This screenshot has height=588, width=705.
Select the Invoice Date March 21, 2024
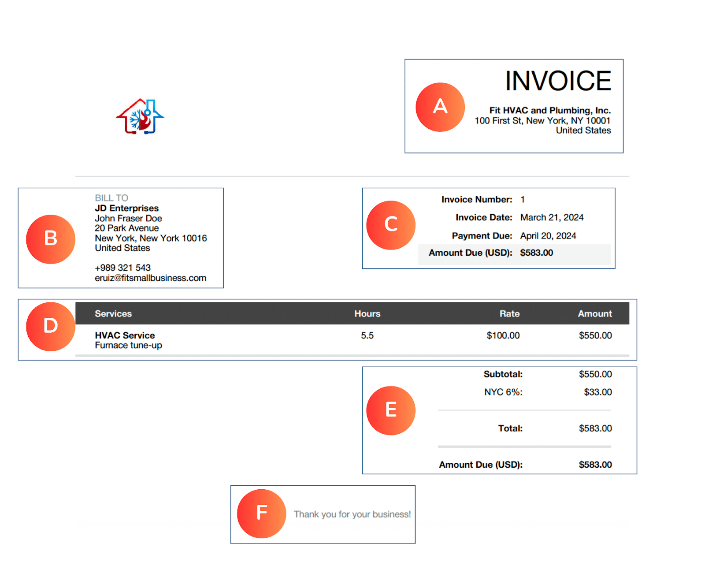click(x=552, y=217)
